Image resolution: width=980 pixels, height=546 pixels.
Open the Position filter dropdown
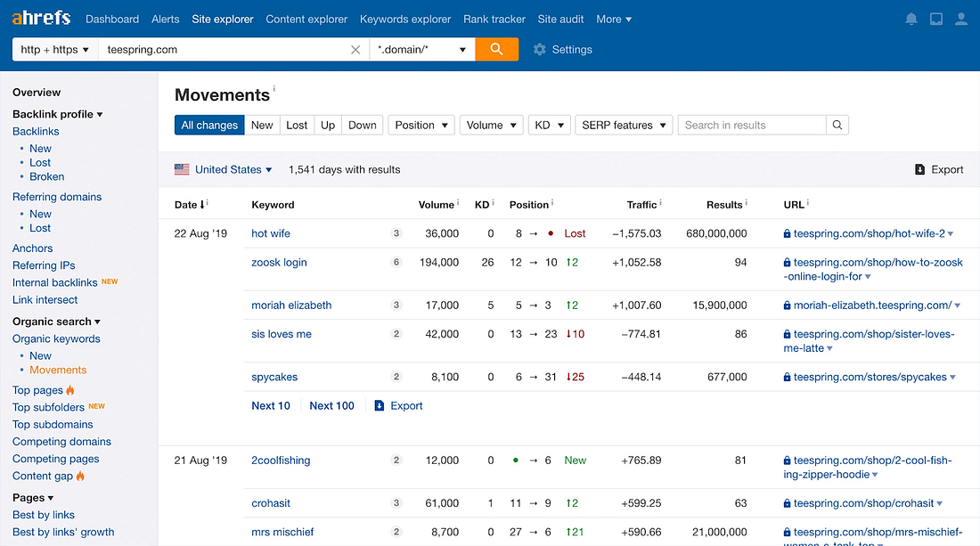pos(421,126)
